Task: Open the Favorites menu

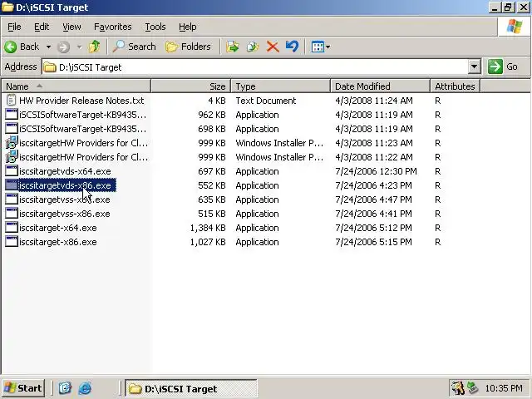Action: pos(113,27)
